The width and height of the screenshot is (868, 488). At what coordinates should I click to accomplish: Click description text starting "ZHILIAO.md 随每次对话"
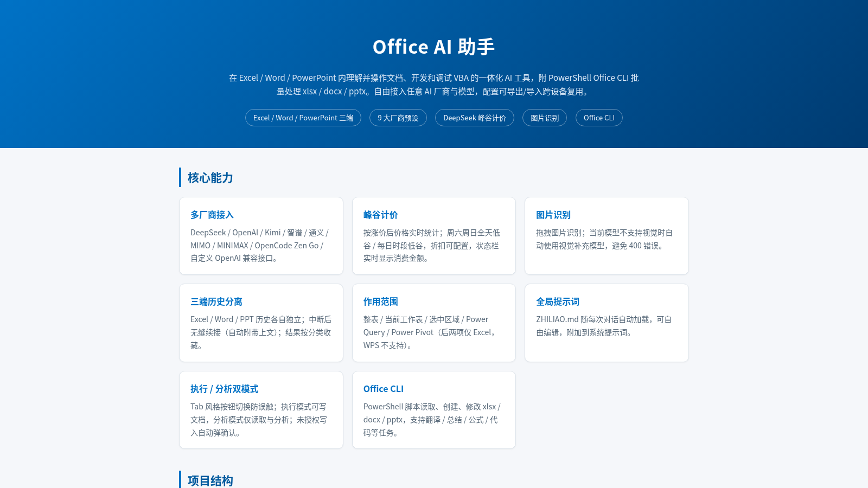[604, 326]
